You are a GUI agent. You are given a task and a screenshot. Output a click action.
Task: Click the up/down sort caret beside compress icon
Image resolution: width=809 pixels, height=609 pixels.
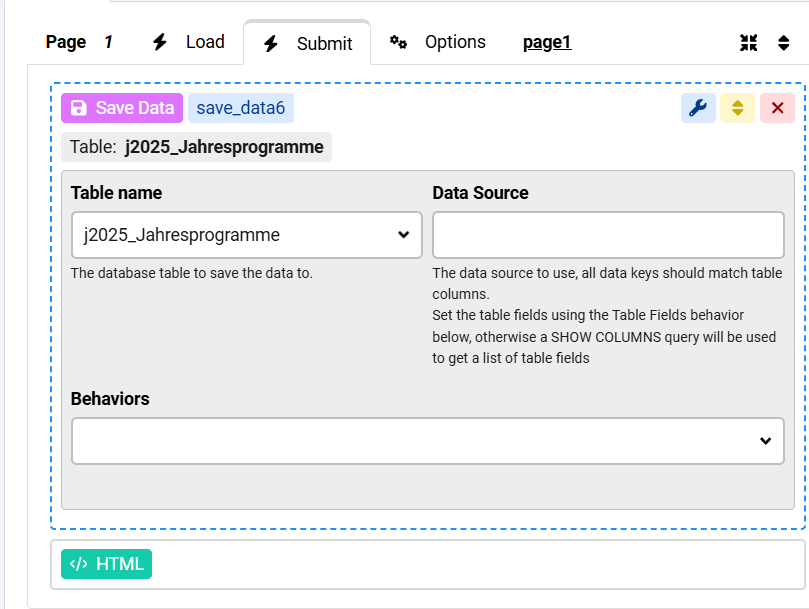pos(784,43)
